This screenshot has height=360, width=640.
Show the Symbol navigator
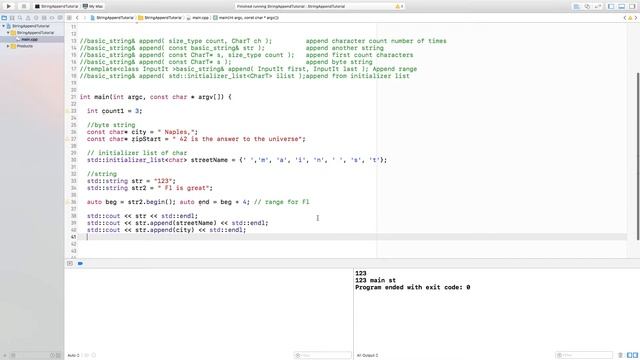coord(12,18)
